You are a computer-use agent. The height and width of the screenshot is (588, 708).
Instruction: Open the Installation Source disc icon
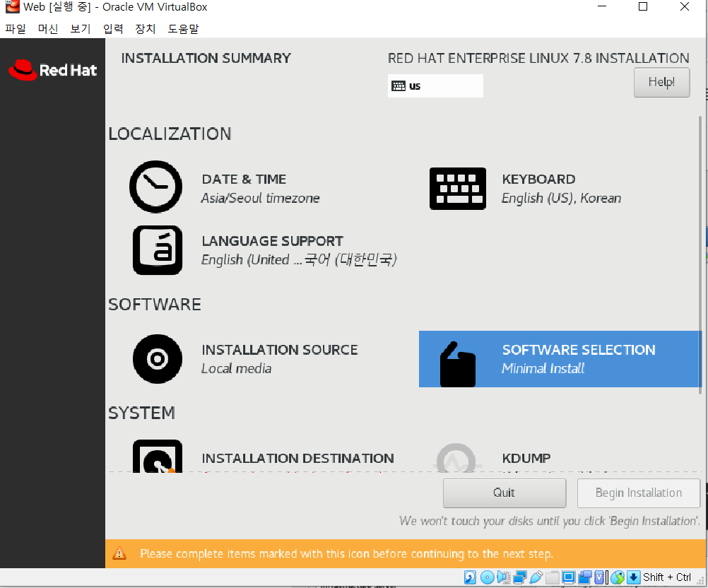(157, 359)
